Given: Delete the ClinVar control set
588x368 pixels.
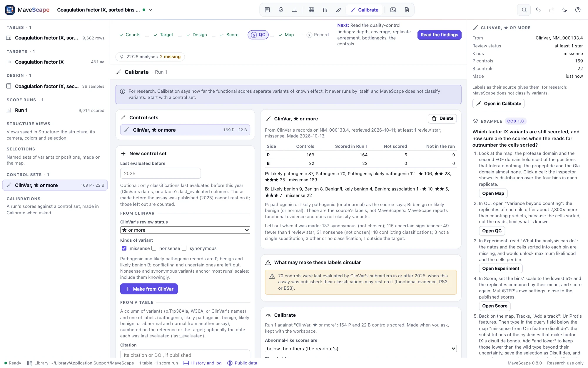Looking at the screenshot, I should [x=442, y=118].
